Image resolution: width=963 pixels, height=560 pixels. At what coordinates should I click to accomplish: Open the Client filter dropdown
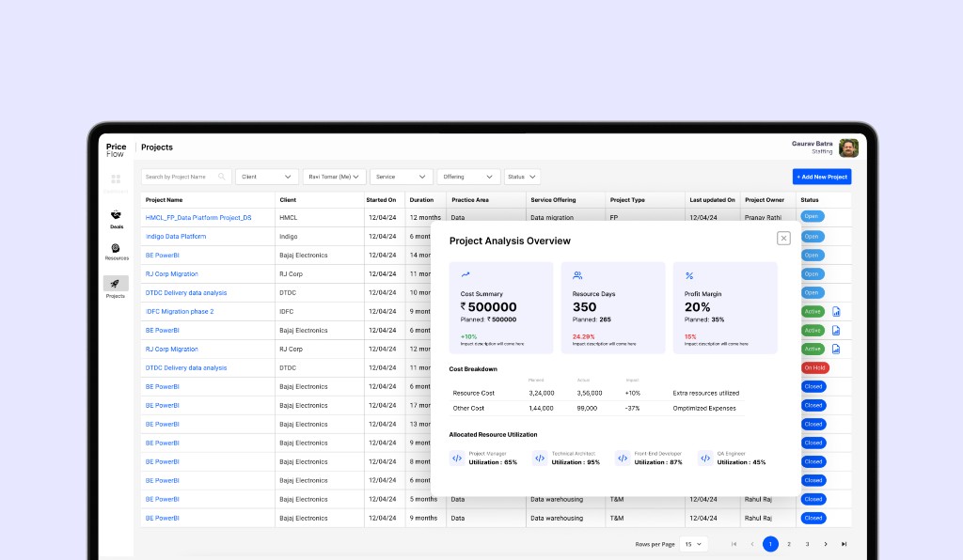click(x=264, y=177)
